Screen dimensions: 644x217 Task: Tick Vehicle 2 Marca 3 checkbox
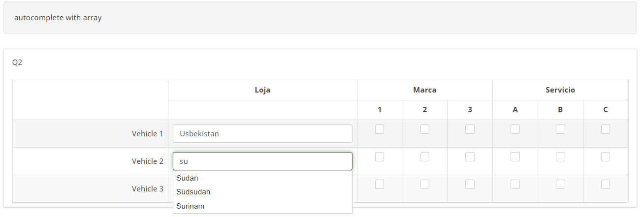tap(470, 157)
